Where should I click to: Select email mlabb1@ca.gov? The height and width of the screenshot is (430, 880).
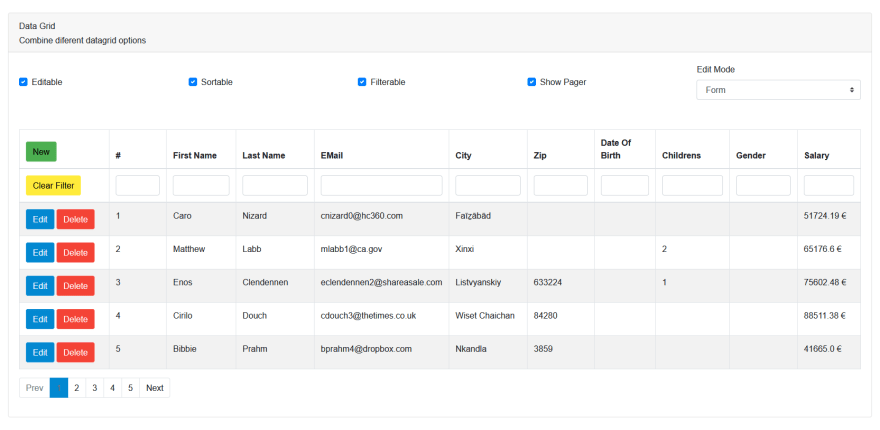[351, 249]
